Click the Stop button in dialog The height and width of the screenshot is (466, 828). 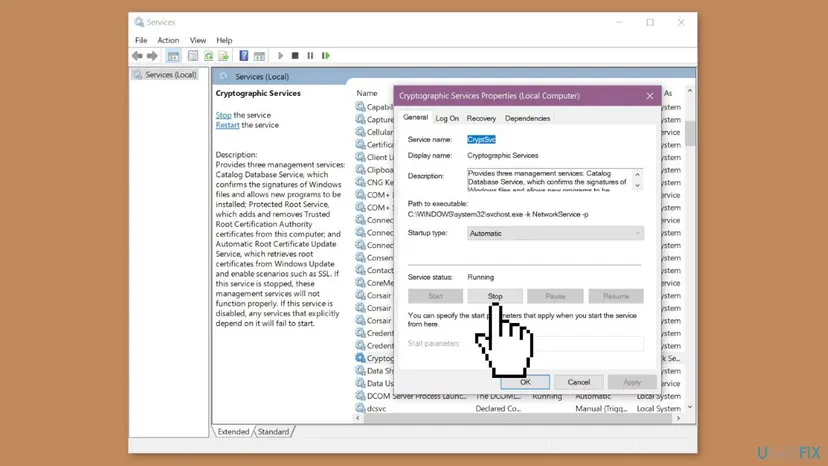click(495, 296)
